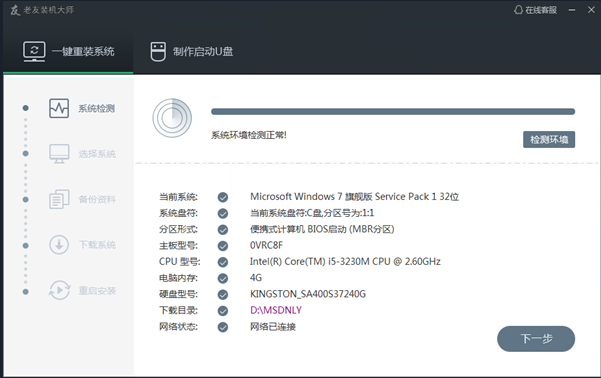Go to the 下载系统 step label

tap(97, 245)
